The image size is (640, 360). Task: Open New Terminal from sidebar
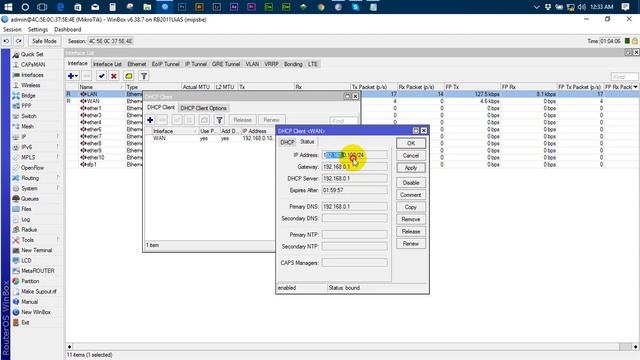pyautogui.click(x=36, y=250)
